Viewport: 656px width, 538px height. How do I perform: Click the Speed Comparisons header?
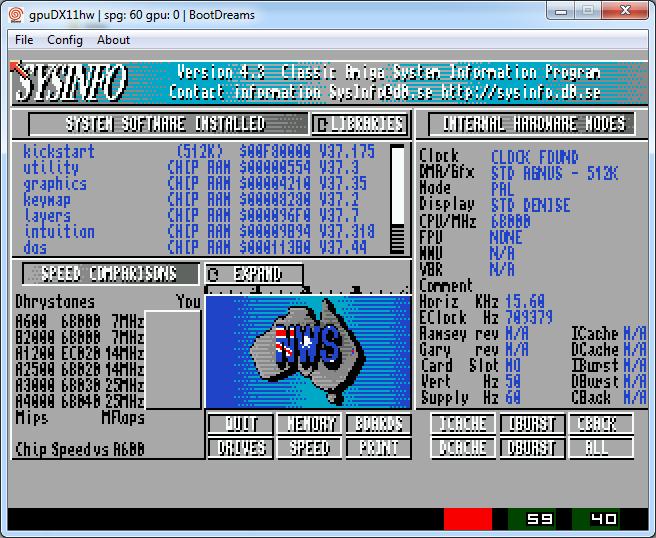(x=110, y=274)
